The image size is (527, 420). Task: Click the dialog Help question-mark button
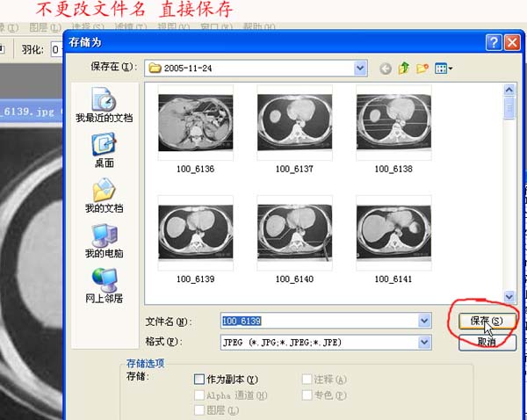[x=494, y=43]
